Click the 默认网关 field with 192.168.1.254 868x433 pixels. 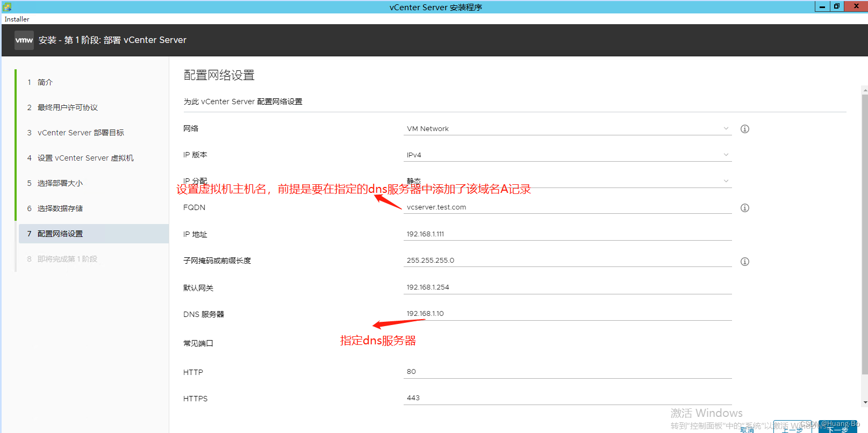(568, 287)
